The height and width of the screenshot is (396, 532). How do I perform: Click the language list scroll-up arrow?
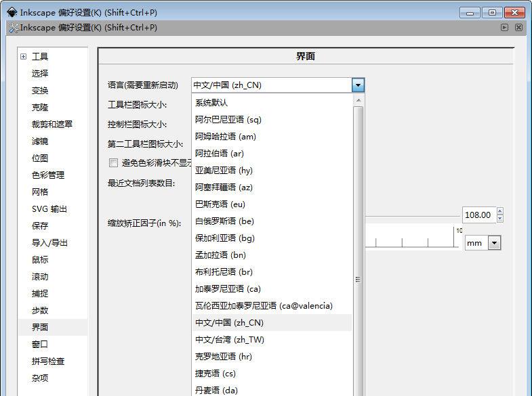coord(358,100)
